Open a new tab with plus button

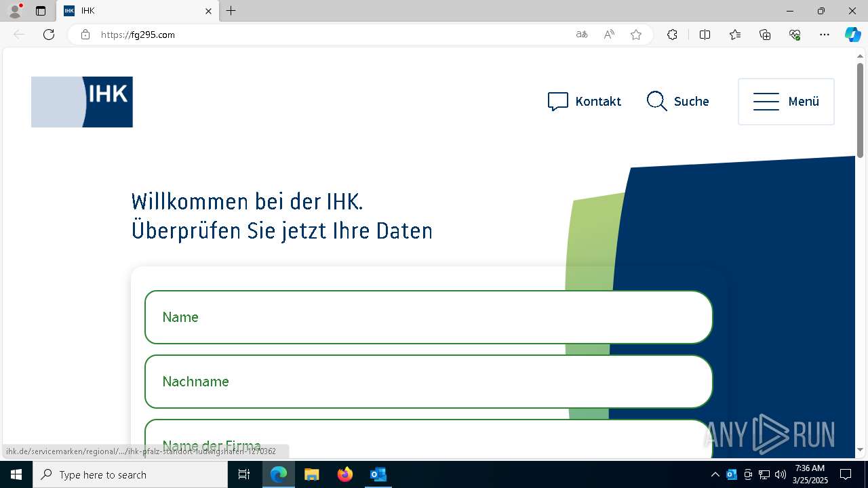[x=231, y=11]
